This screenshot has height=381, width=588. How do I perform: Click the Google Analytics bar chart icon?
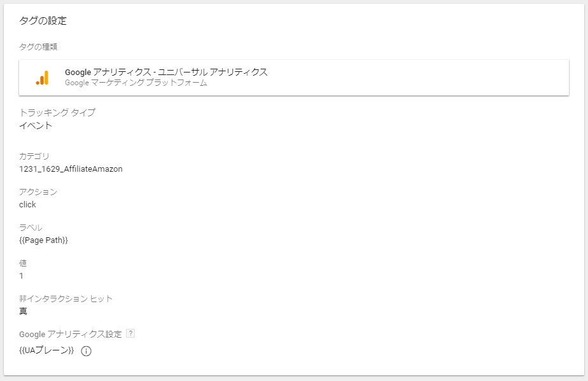(43, 78)
